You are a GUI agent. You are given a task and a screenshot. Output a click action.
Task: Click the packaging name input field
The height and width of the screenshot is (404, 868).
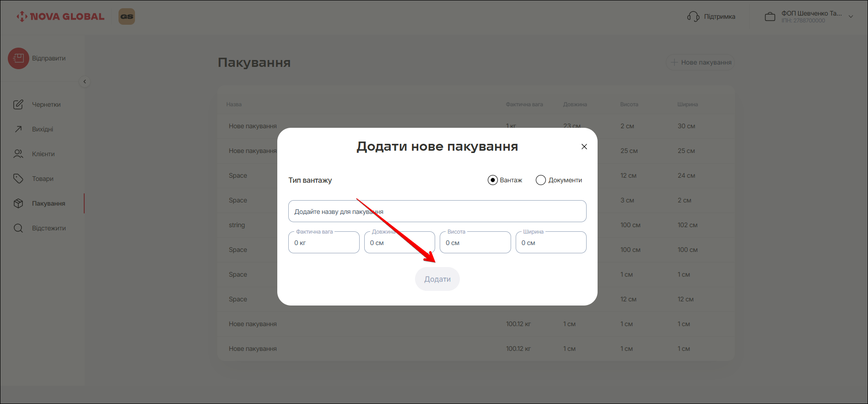[437, 212]
